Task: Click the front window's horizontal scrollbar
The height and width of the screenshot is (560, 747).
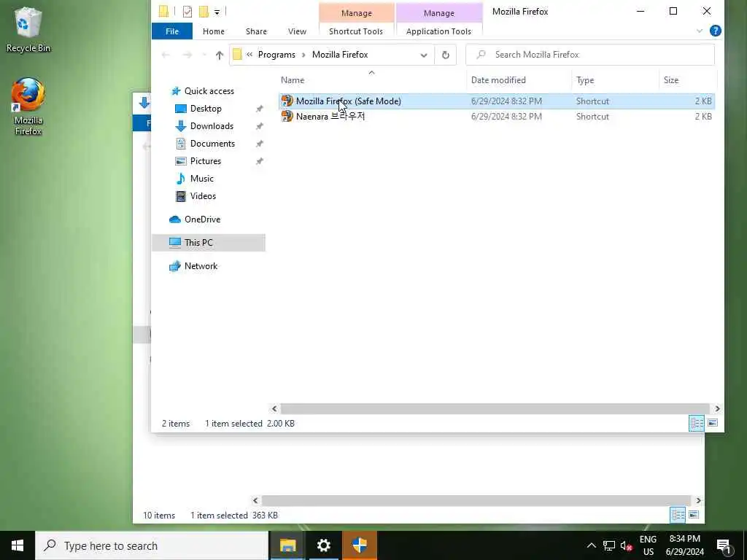Action: [x=495, y=408]
